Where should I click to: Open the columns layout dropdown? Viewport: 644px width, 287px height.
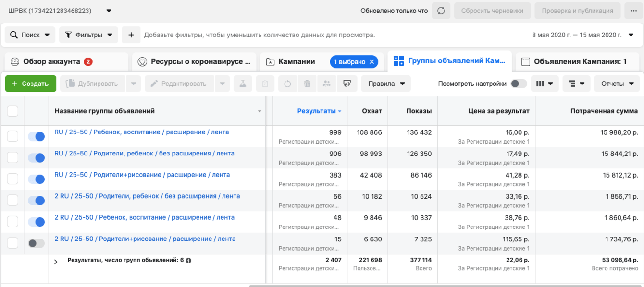[545, 84]
